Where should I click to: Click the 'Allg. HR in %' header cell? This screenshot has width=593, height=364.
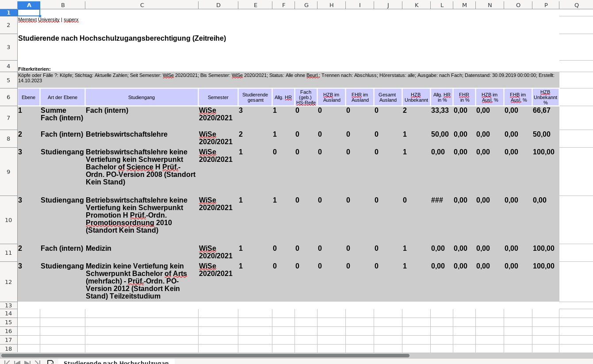(x=442, y=97)
